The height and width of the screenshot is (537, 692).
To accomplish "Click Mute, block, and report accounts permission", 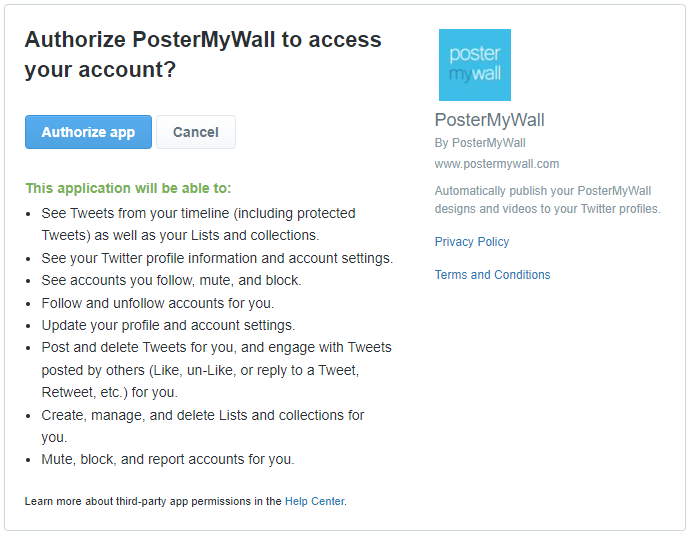I will coord(168,459).
